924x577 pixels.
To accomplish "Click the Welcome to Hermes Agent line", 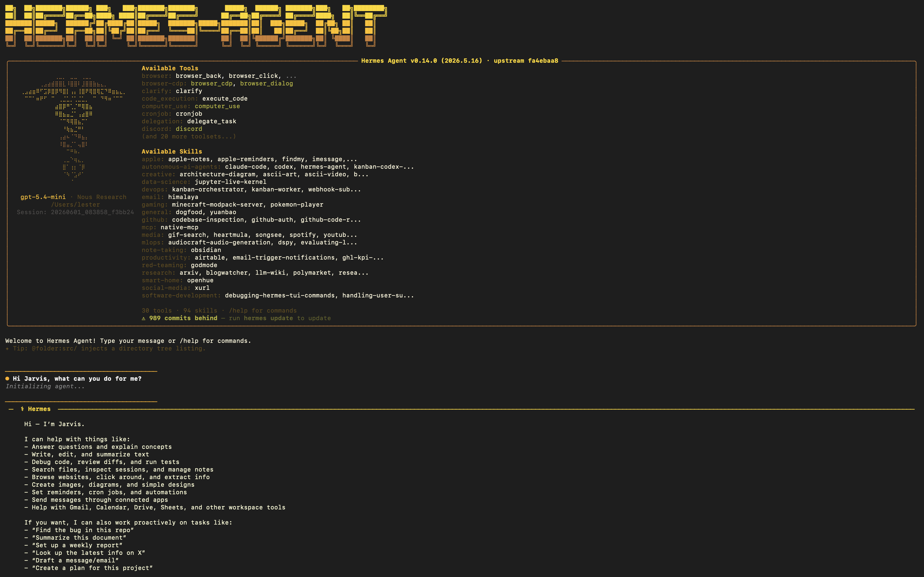I will (128, 341).
